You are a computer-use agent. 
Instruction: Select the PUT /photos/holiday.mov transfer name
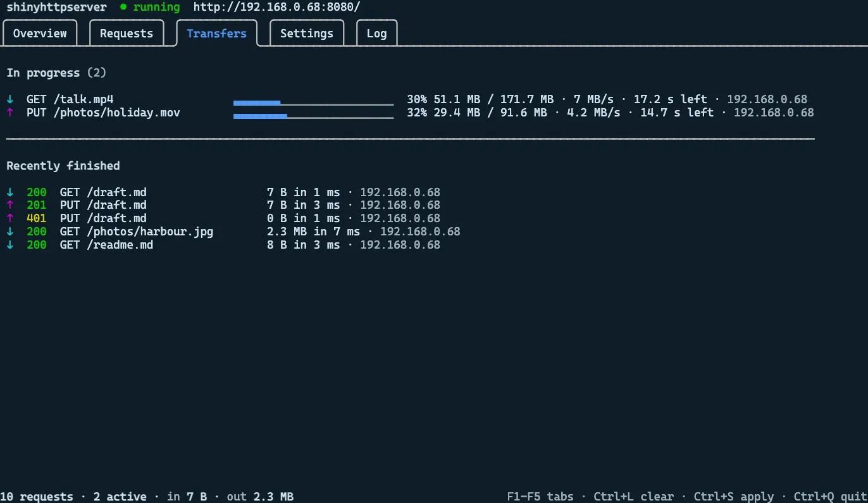[x=103, y=113]
